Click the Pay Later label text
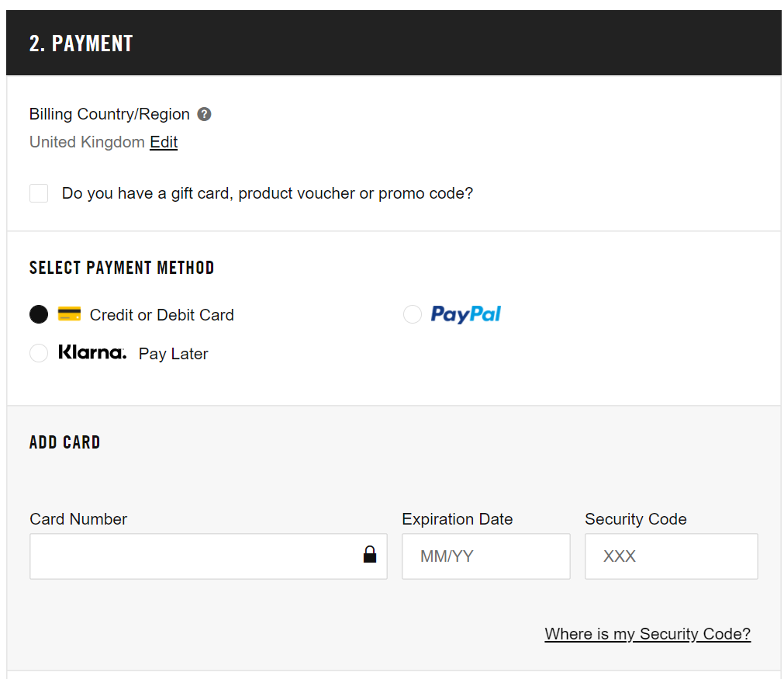The image size is (784, 679). click(173, 354)
